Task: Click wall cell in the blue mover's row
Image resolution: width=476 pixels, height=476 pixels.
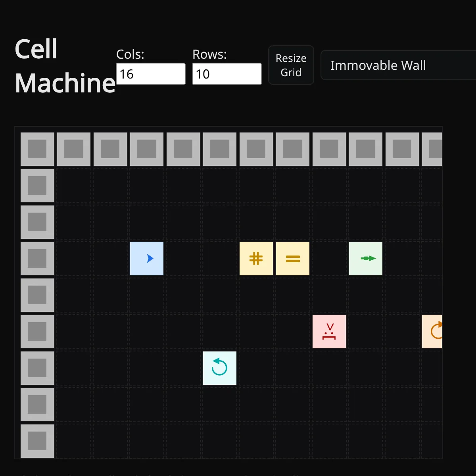Action: click(37, 259)
